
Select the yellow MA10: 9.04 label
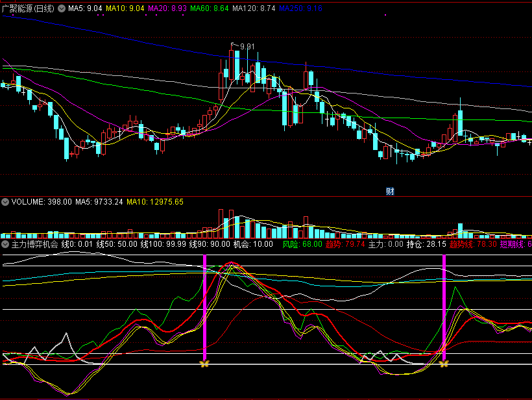[x=125, y=8]
